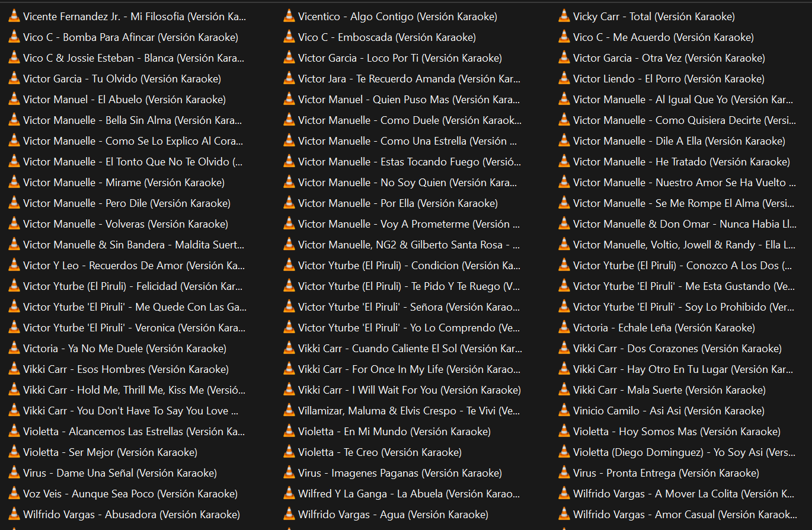The height and width of the screenshot is (530, 812).
Task: Click VLC icon of Victor Manuelle Por Ella
Action: (x=289, y=203)
